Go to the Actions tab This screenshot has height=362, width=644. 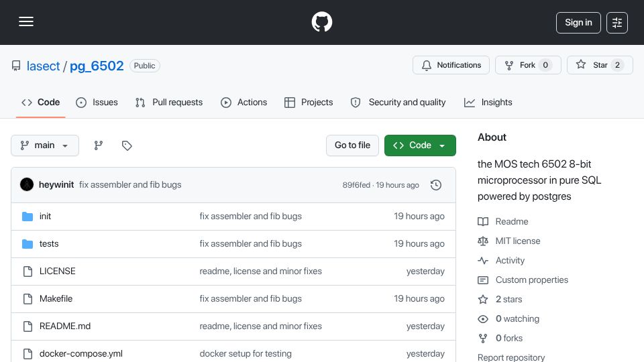click(x=244, y=102)
